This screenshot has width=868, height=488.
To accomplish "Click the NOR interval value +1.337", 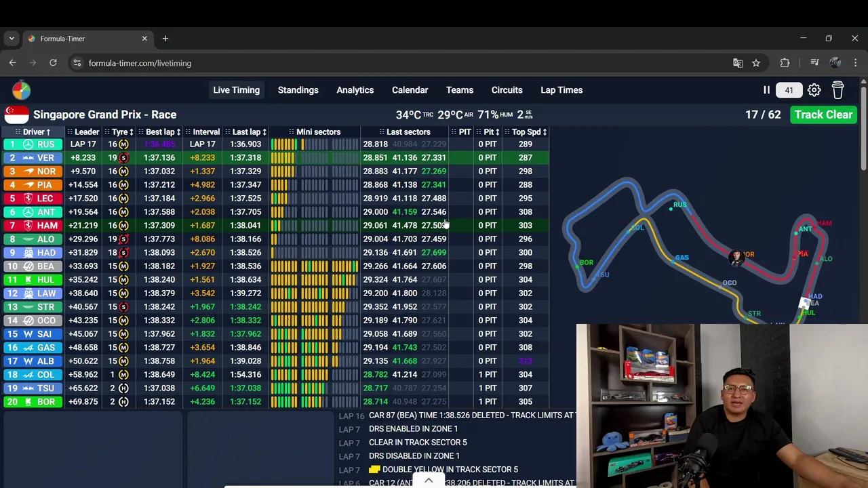I will pyautogui.click(x=202, y=171).
